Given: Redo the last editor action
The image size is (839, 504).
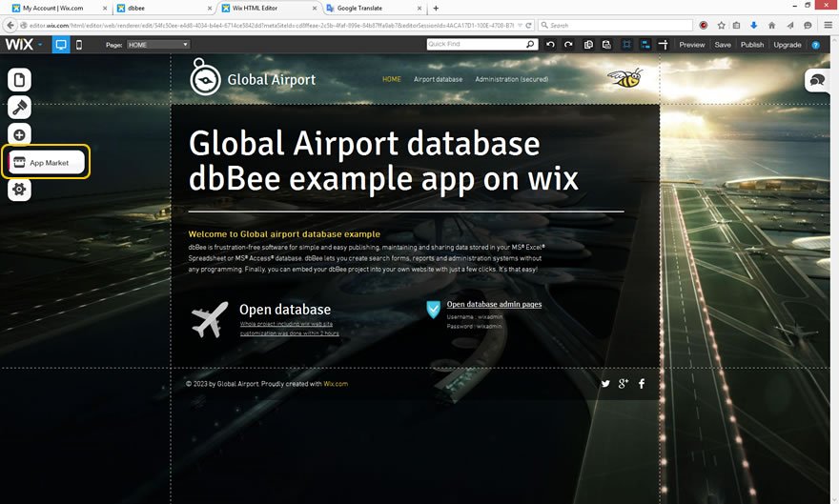Looking at the screenshot, I should 568,45.
